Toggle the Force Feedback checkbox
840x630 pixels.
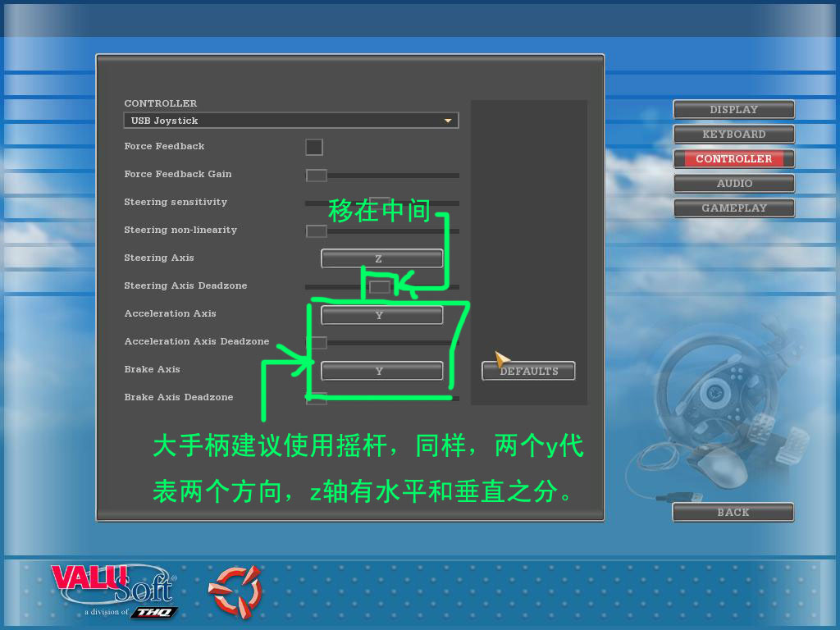coord(313,147)
